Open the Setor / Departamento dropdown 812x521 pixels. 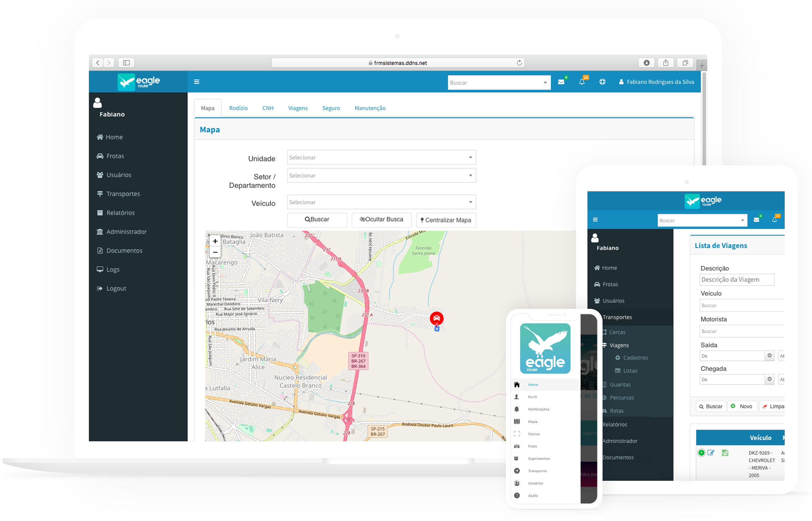pos(381,176)
